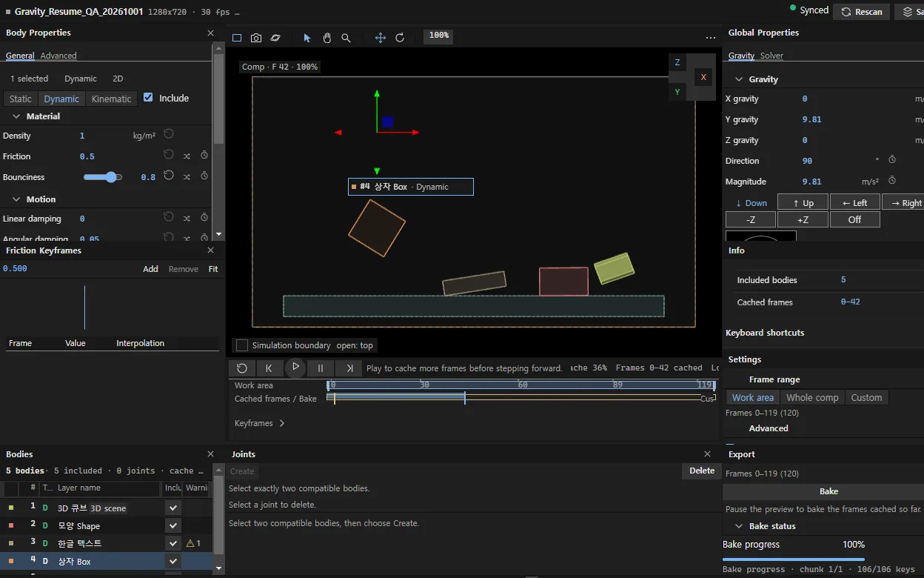Choose the Custom frame range
The height and width of the screenshot is (578, 924).
point(866,398)
